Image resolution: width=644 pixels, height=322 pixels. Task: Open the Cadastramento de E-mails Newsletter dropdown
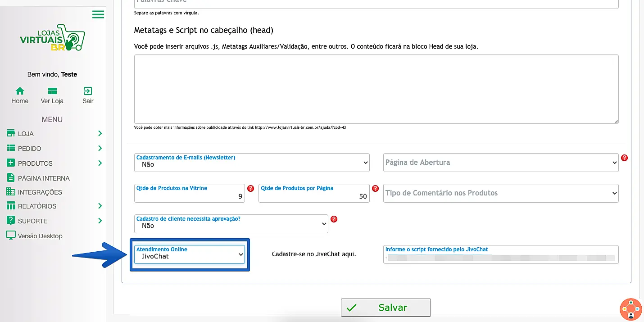click(252, 163)
